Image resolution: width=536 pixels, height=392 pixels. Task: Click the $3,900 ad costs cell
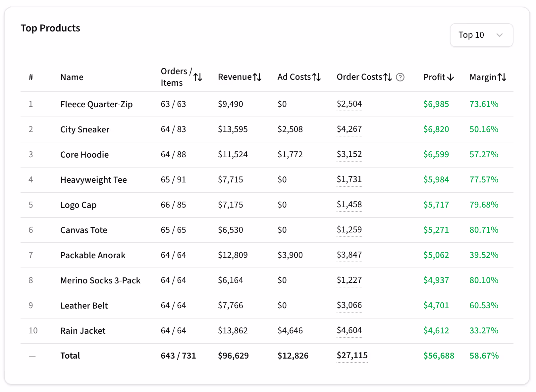tap(290, 255)
